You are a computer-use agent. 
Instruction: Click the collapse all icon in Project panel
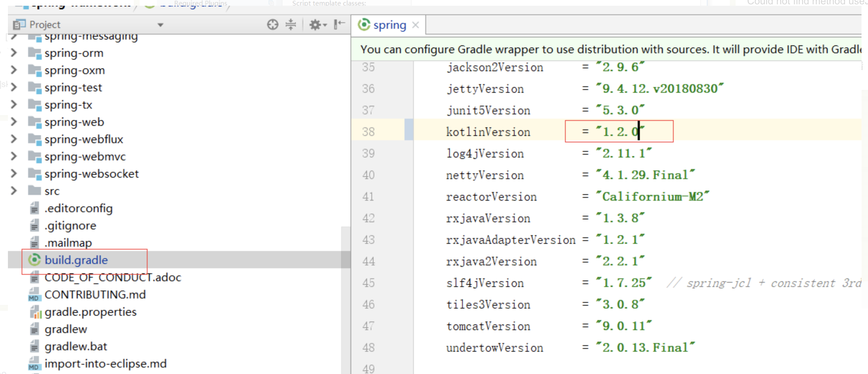290,24
